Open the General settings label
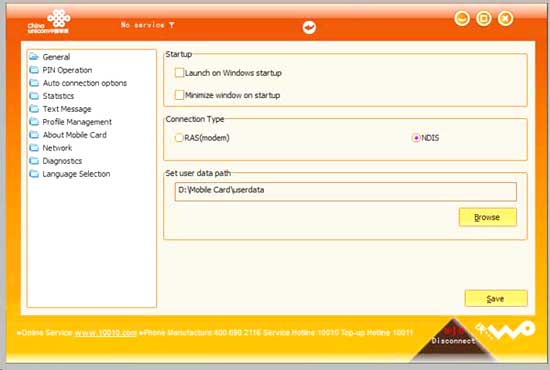 56,57
